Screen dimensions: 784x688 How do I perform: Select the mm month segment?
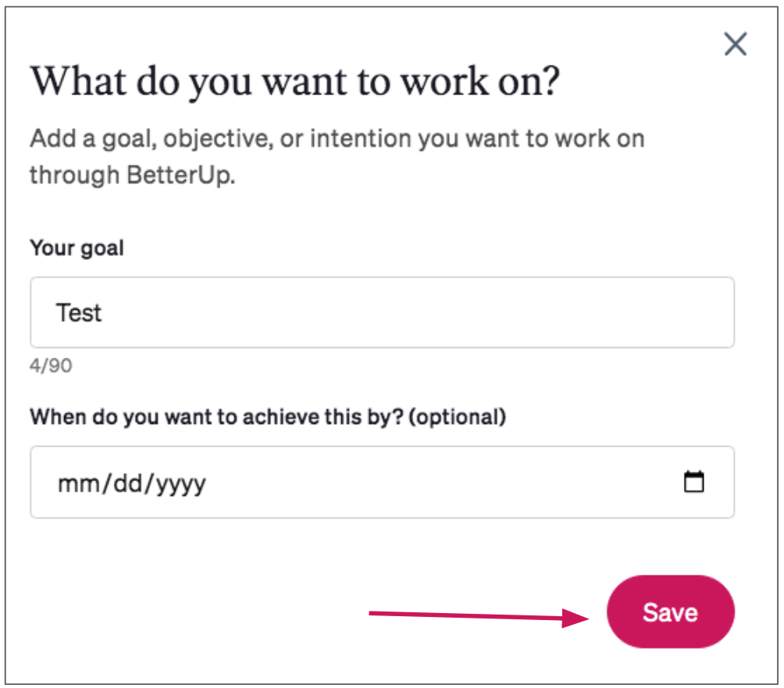[x=79, y=483]
